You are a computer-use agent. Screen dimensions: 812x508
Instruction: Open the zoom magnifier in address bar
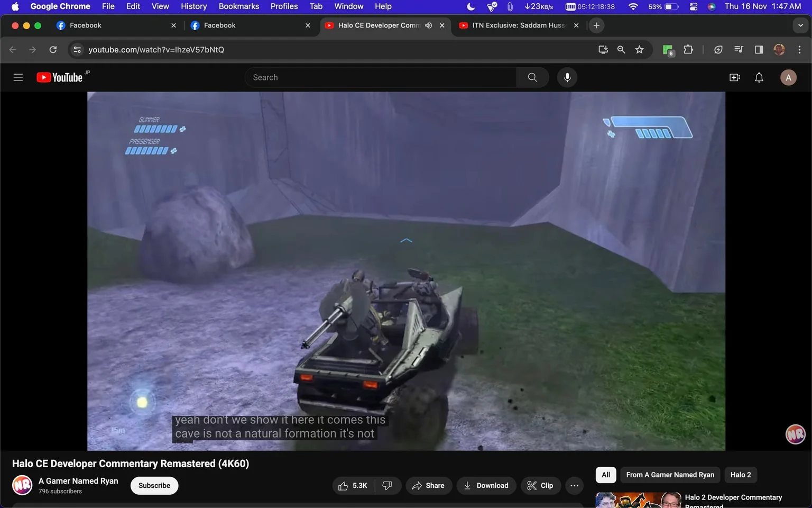pyautogui.click(x=621, y=50)
